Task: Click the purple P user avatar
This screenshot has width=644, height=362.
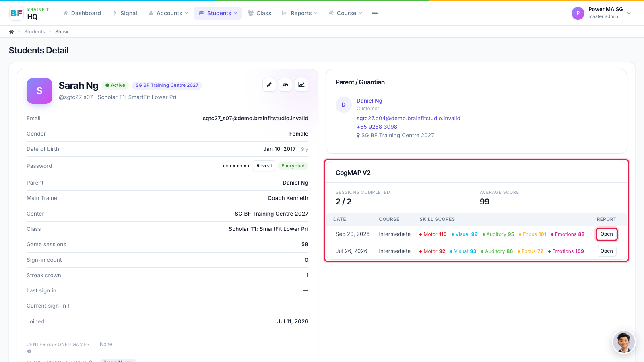Action: pyautogui.click(x=578, y=13)
